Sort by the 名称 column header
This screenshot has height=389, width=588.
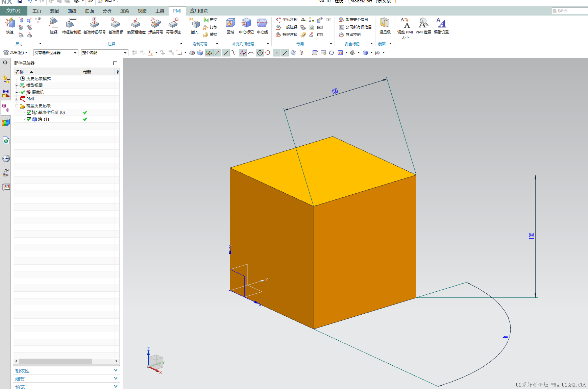pyautogui.click(x=47, y=72)
